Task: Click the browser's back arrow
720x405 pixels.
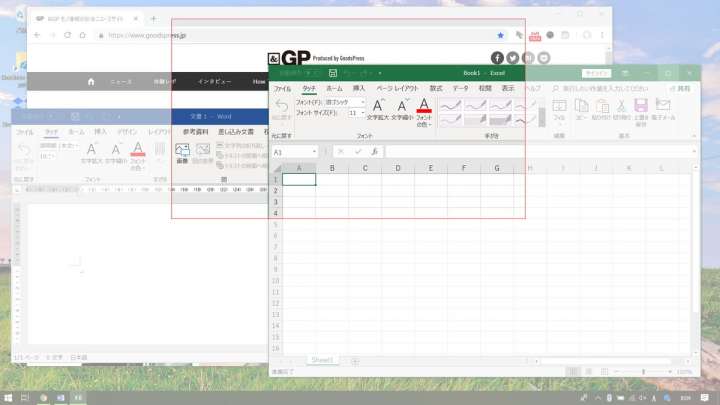Action: (x=37, y=35)
